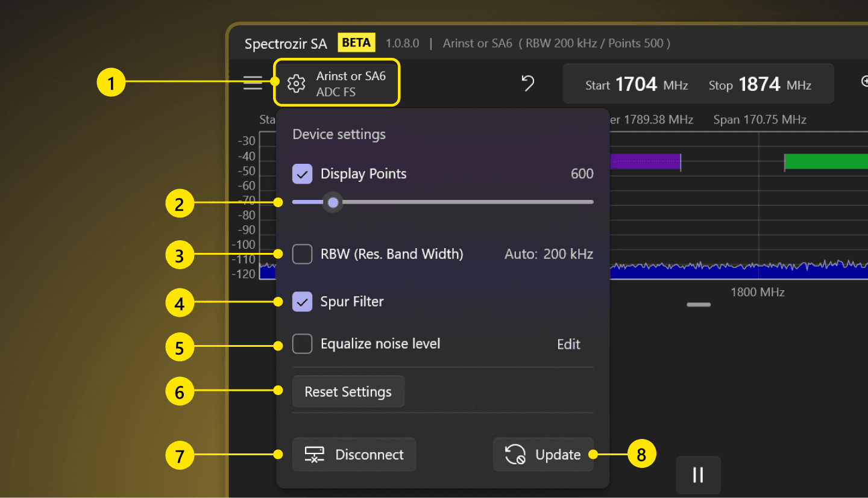
Task: Uncheck the Spur Filter checkbox
Action: (x=302, y=302)
